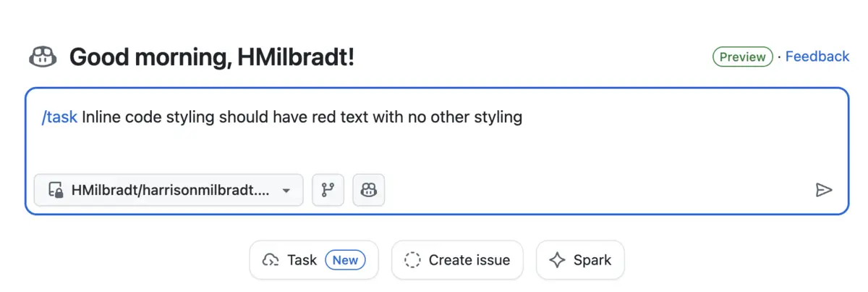This screenshot has width=868, height=292.
Task: Expand the repository dropdown caret
Action: (286, 191)
